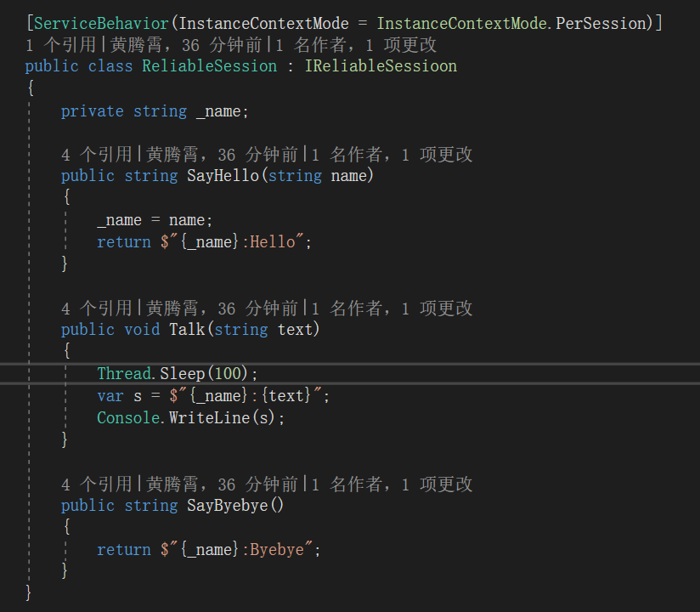Click the "4 个引用" link above SayHello
The width and height of the screenshot is (700, 612).
pyautogui.click(x=97, y=155)
